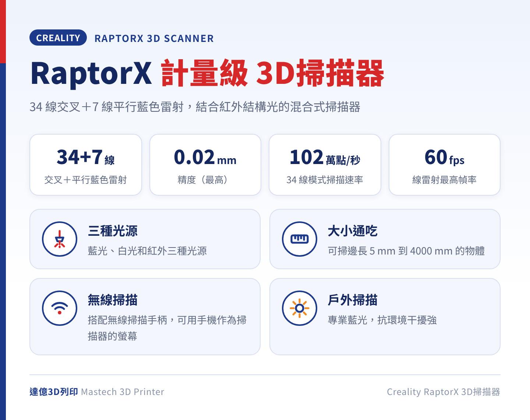The image size is (530, 420).
Task: Click the 達億3D列印 footer text
Action: (54, 392)
